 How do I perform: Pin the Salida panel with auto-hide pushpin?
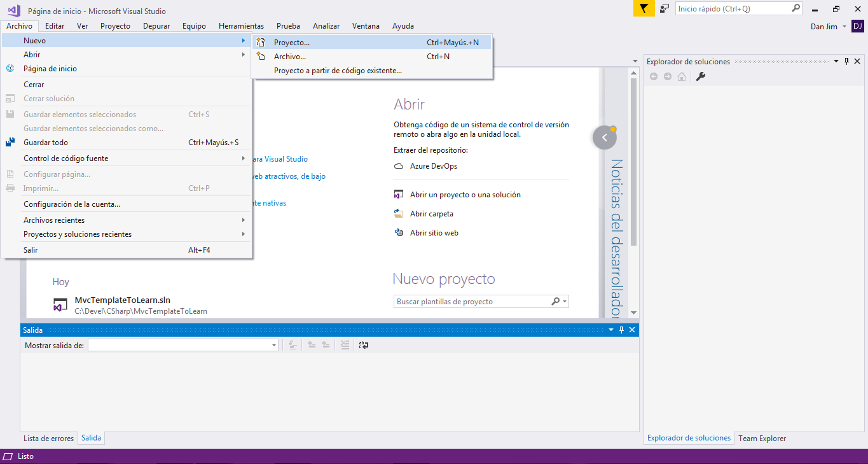click(x=621, y=330)
